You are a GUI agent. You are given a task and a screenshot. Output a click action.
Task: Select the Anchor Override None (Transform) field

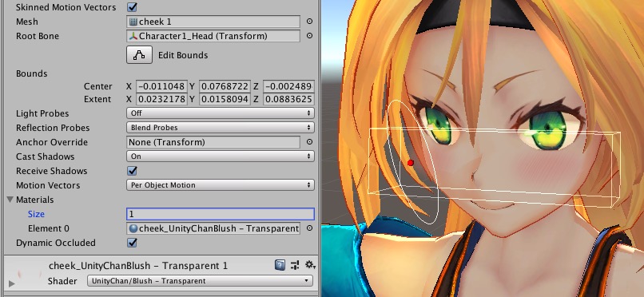213,142
